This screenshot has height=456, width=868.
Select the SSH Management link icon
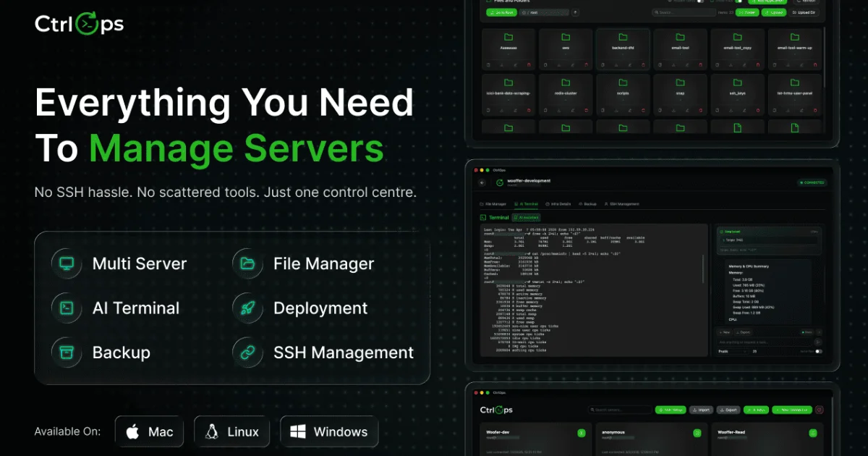click(x=247, y=352)
